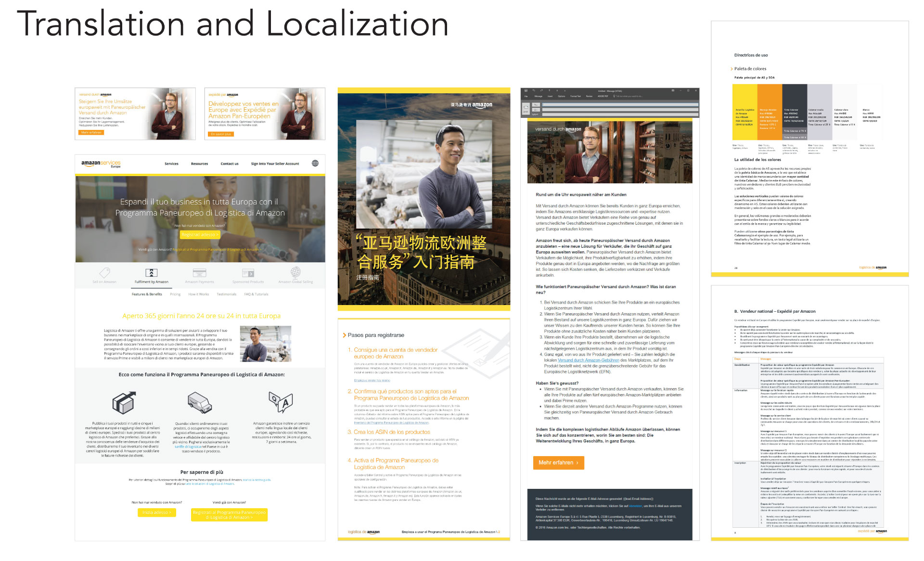Switch to the Testimonials sub-tab
Viewport: 924px width, 561px height.
226,294
